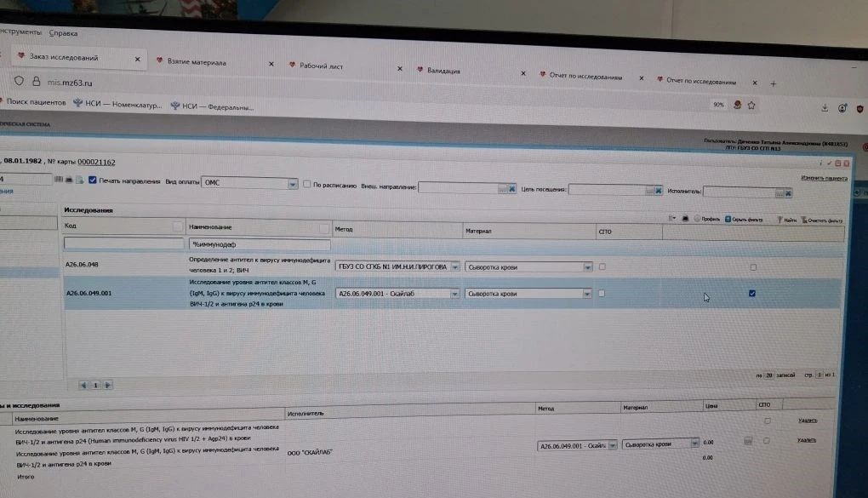Enable the По расписанию checkbox

tap(306, 184)
